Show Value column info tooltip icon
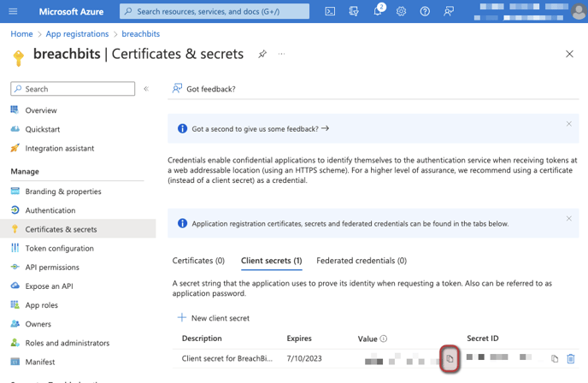 383,339
